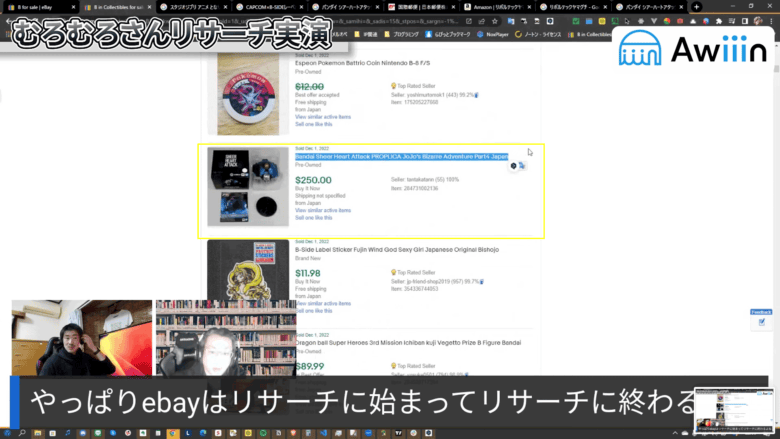Click 'Sell one like this' under Espeon coin
Screen dimensions: 780x439
pyautogui.click(x=313, y=124)
